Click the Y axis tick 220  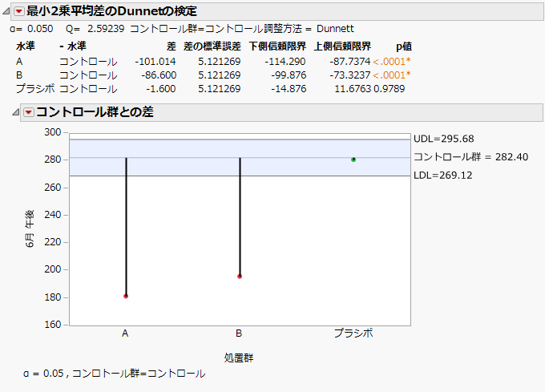point(52,242)
